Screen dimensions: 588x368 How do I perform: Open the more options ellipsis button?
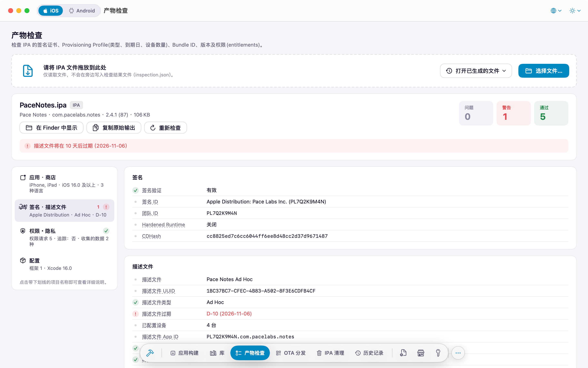tap(458, 353)
